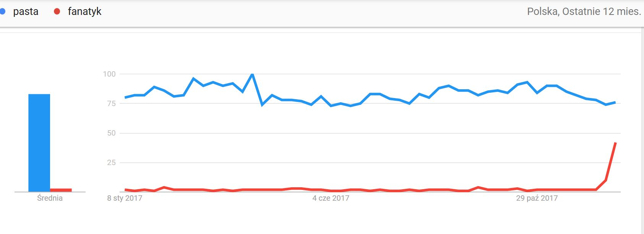Click the blue average bar for pasta
The width and height of the screenshot is (644, 234).
[39, 143]
